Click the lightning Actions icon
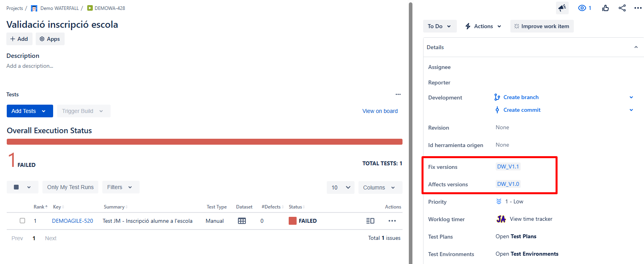Image resolution: width=644 pixels, height=264 pixels. pyautogui.click(x=468, y=26)
